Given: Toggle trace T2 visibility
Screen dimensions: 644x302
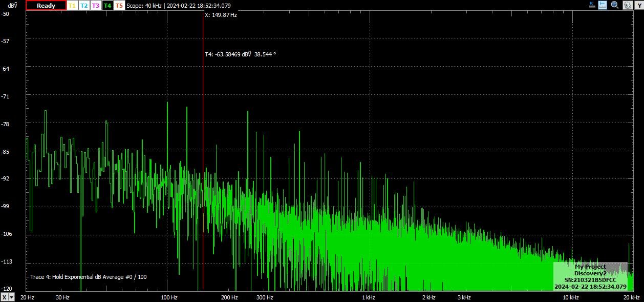Looking at the screenshot, I should click(83, 6).
